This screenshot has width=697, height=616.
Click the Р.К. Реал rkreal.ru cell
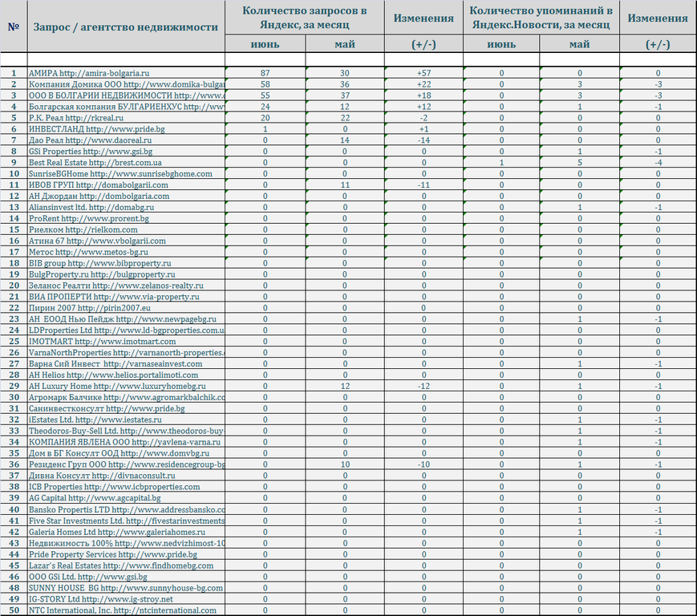pos(126,118)
